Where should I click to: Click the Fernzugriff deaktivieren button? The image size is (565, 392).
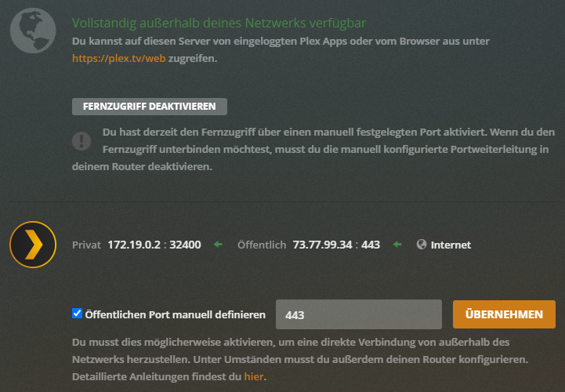click(x=150, y=107)
